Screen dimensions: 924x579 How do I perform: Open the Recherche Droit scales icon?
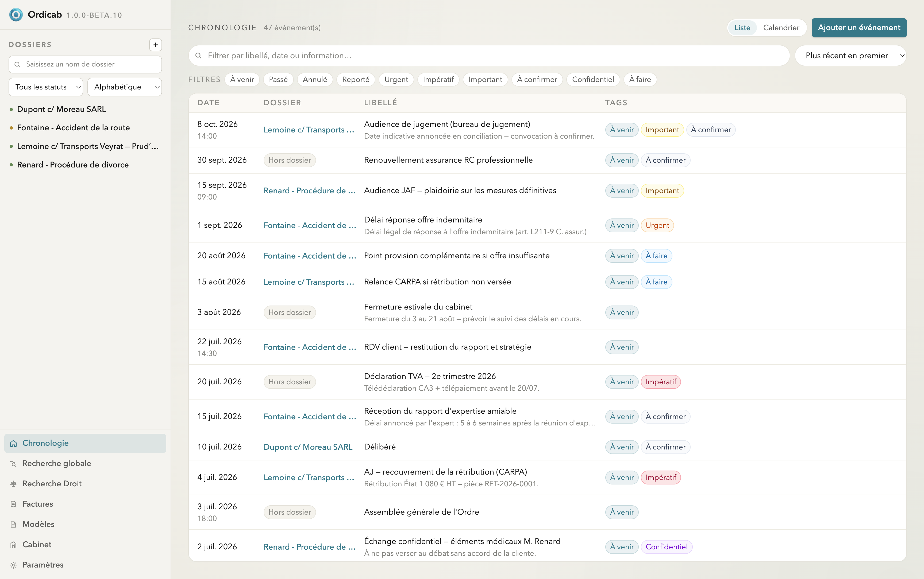point(13,484)
